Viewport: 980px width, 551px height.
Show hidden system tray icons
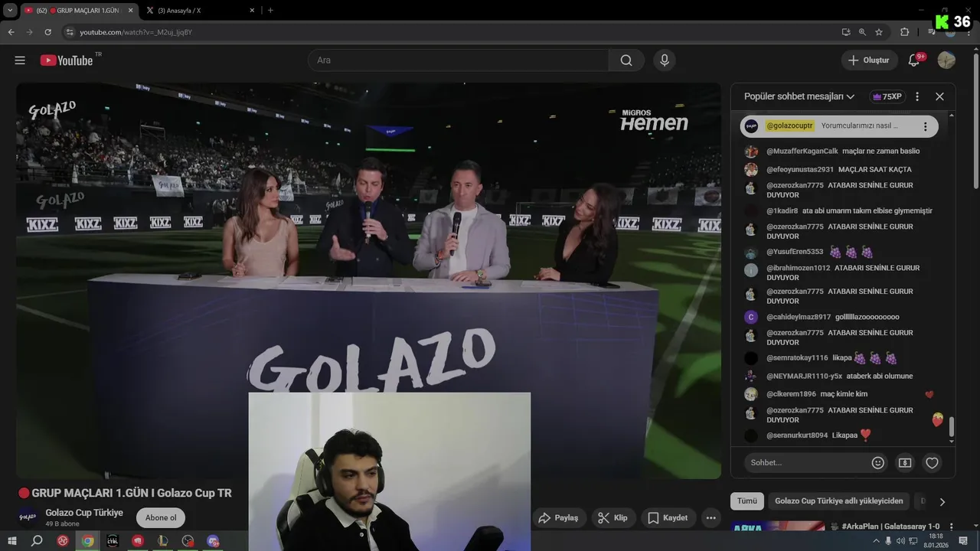point(877,541)
